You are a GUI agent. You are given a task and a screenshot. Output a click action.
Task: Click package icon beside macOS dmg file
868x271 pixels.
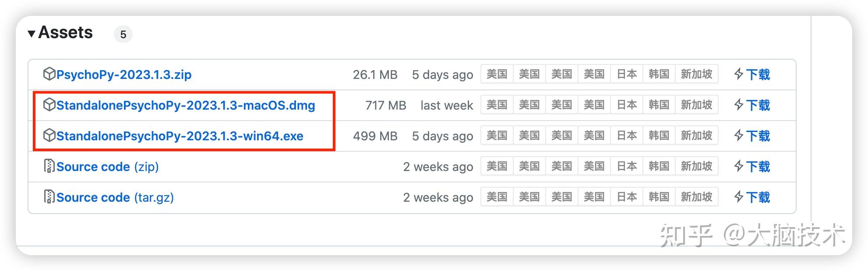pyautogui.click(x=49, y=105)
